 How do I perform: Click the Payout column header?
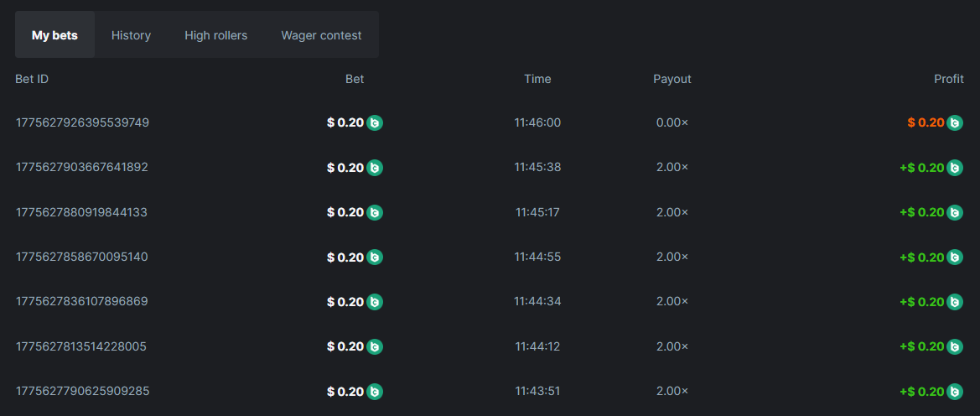672,79
